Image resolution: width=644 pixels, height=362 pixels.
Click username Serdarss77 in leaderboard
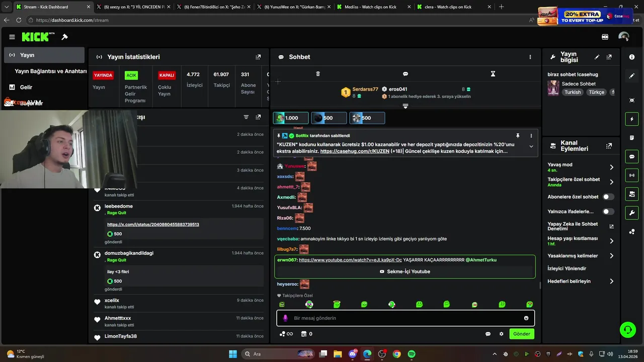pos(365,89)
